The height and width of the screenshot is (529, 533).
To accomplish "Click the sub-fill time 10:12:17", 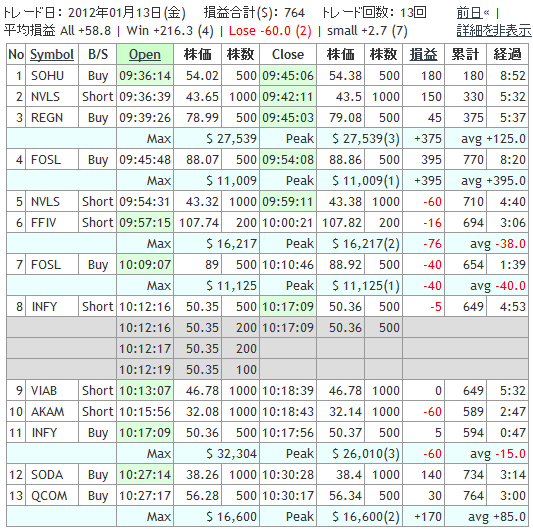I will tap(145, 348).
